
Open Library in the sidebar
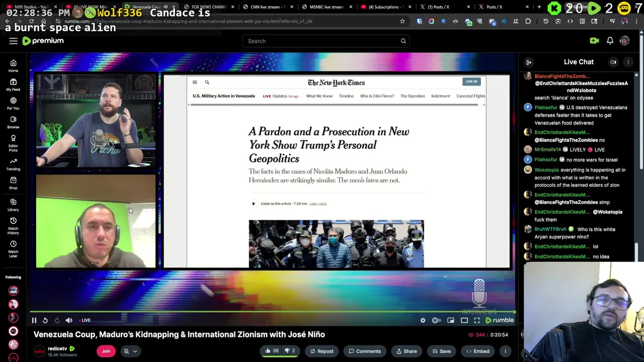click(13, 205)
